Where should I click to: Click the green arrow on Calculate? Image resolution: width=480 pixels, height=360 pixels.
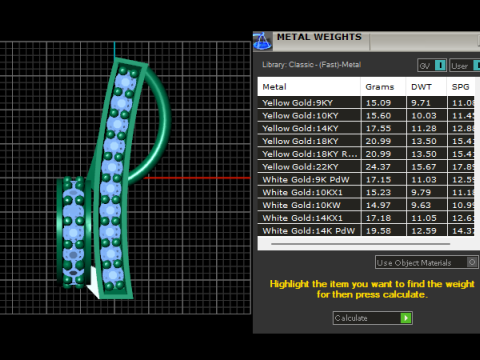pos(406,318)
